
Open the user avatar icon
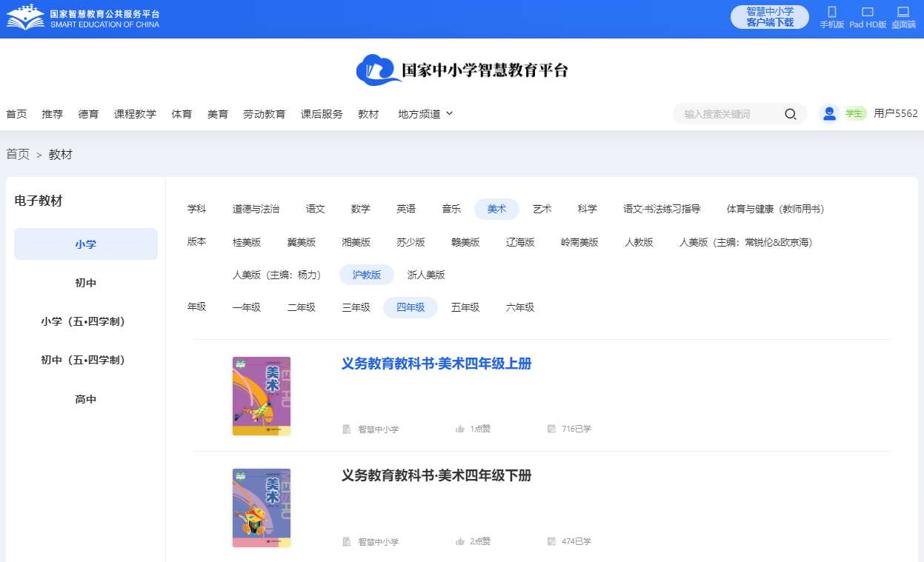point(829,113)
